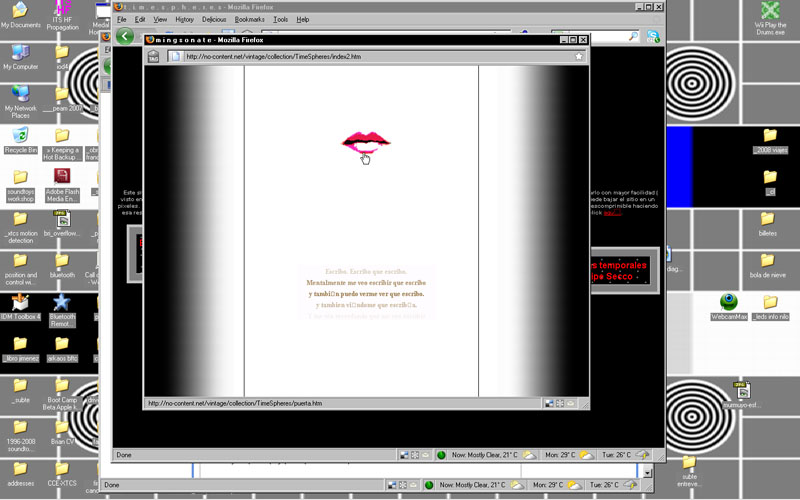Open the Bookmarks menu

tap(251, 19)
